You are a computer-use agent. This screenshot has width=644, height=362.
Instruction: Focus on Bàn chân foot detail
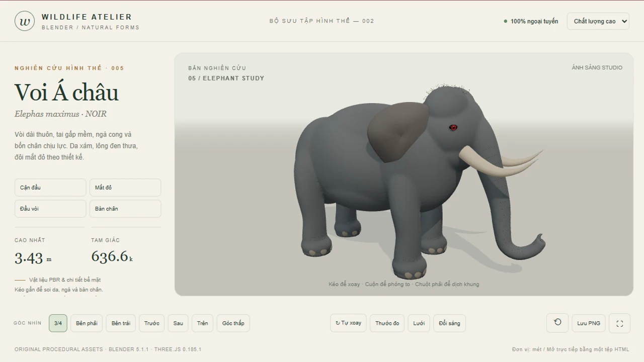[x=125, y=209]
